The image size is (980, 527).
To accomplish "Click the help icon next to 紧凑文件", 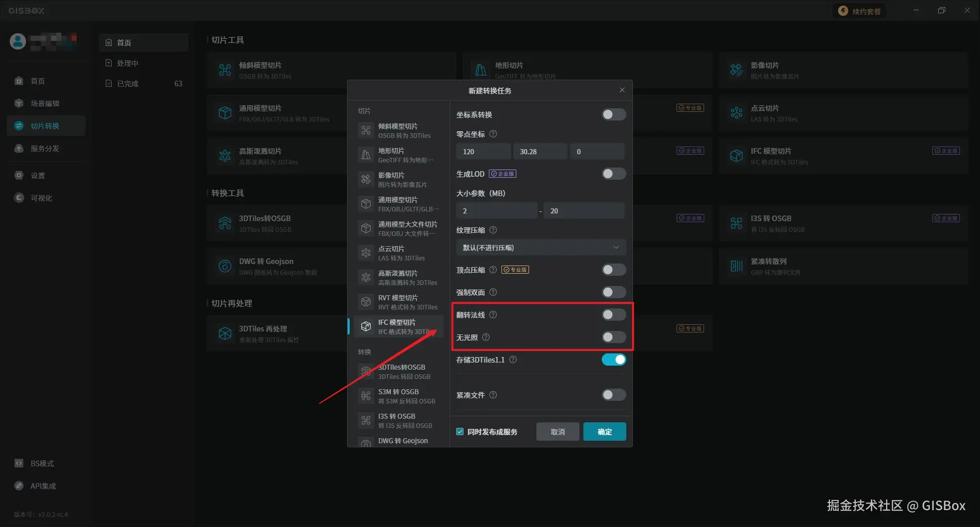I will 493,395.
